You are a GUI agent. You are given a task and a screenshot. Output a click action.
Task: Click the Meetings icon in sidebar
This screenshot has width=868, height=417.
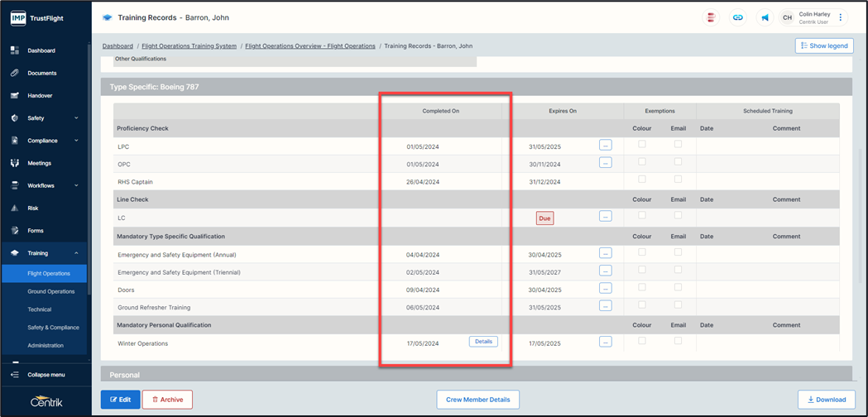point(15,163)
